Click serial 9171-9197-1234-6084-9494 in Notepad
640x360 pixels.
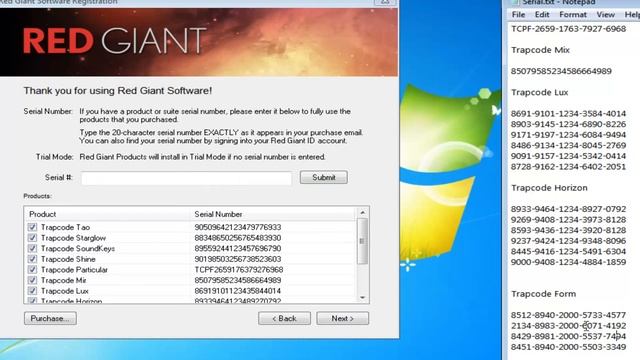pos(568,135)
